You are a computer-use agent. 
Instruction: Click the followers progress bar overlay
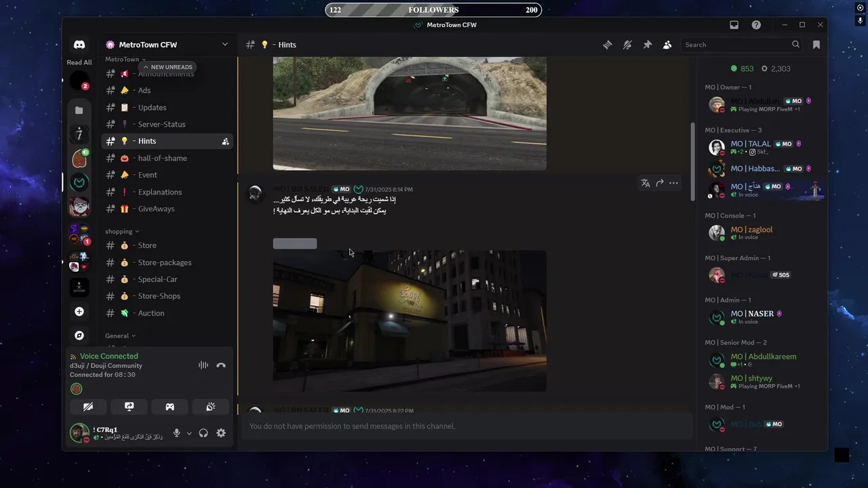(x=434, y=9)
